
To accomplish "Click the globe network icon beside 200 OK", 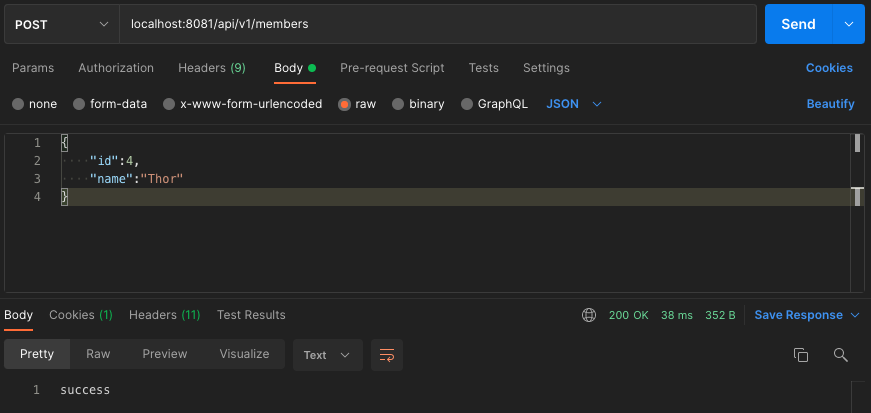I will [589, 315].
